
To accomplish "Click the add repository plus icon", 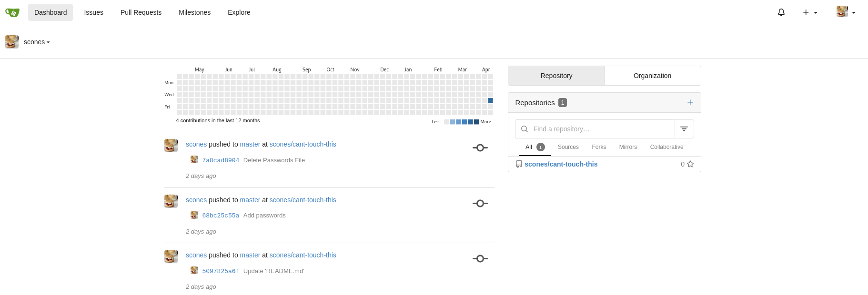I will coord(690,102).
